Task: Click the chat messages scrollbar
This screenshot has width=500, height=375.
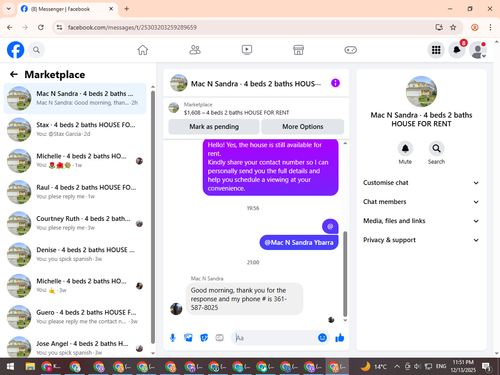Action: click(345, 273)
